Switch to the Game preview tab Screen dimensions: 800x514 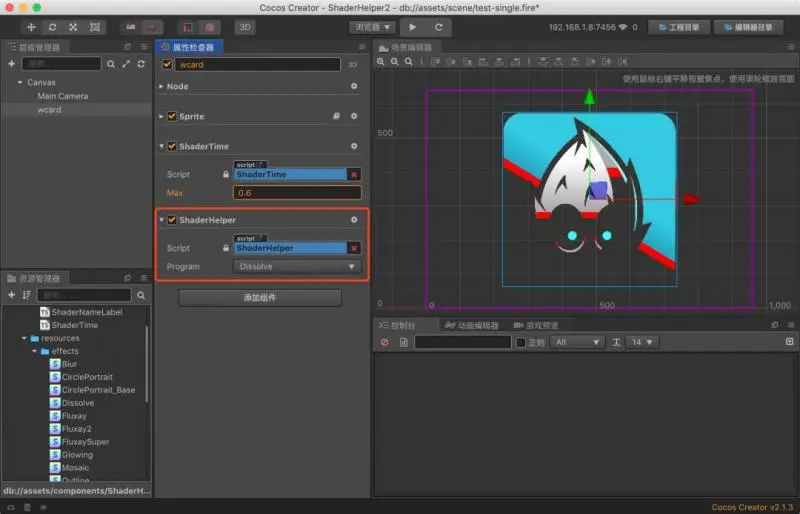[x=535, y=325]
